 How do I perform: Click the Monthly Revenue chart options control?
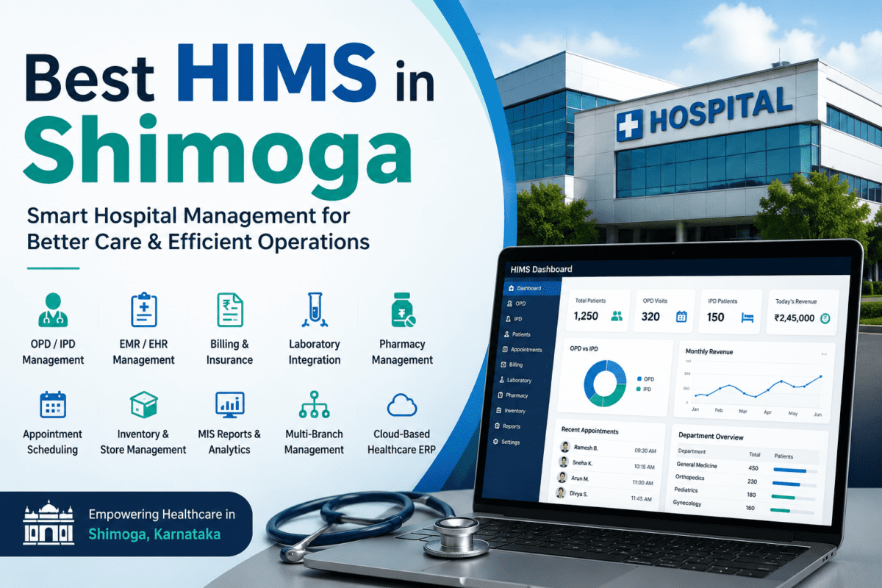click(x=824, y=354)
